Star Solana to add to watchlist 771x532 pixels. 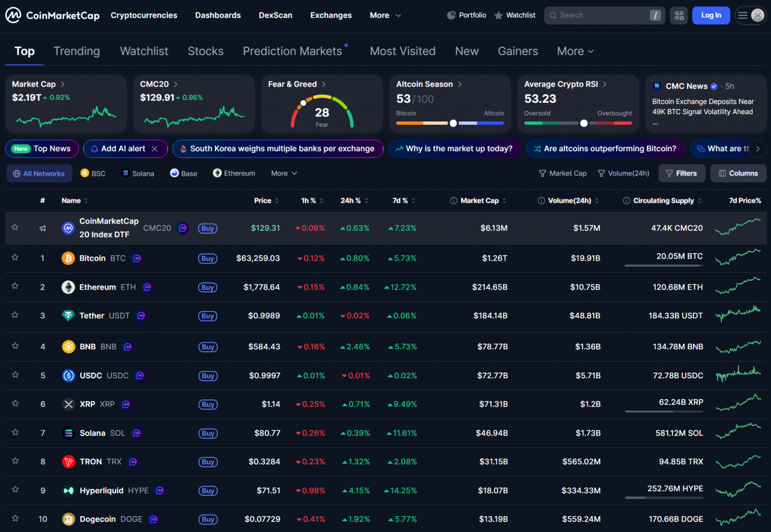point(15,432)
